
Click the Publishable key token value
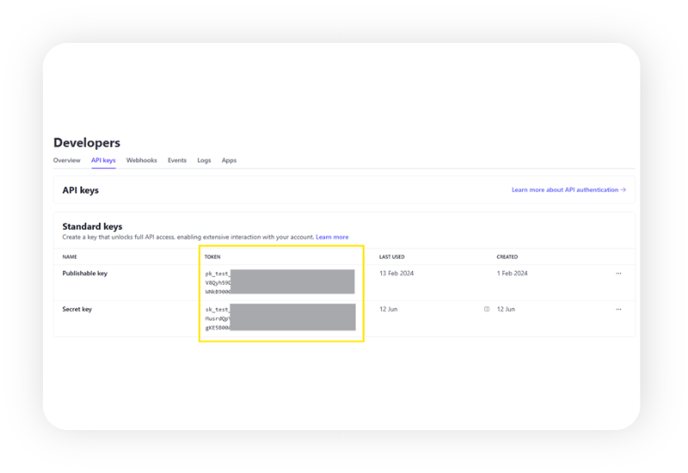point(280,282)
